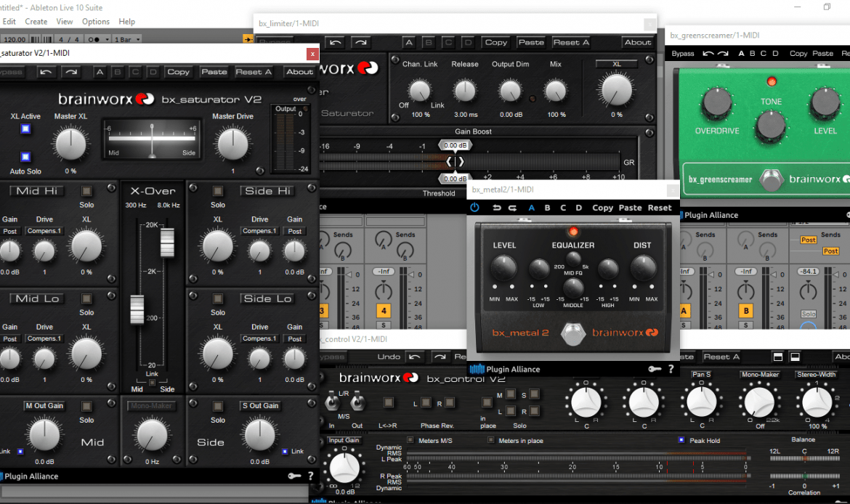
Task: Open Mid Lo Drive Compens.1 selector
Action: pyautogui.click(x=44, y=338)
